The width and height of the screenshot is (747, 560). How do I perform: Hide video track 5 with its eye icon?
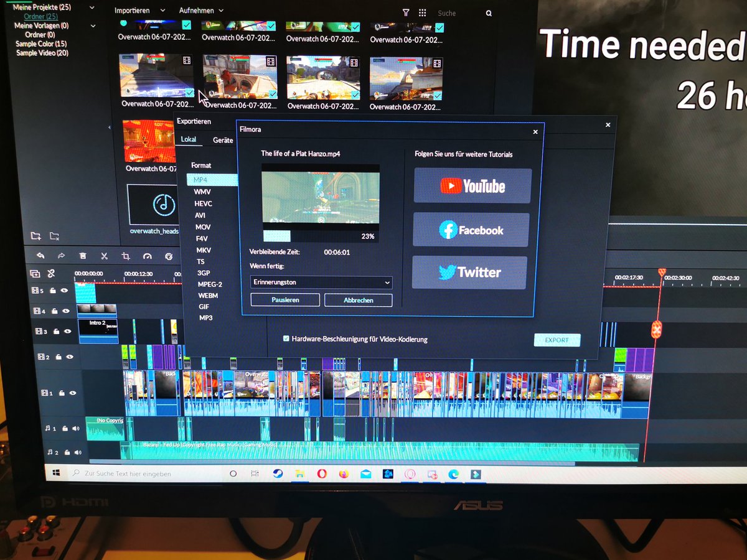coord(64,291)
